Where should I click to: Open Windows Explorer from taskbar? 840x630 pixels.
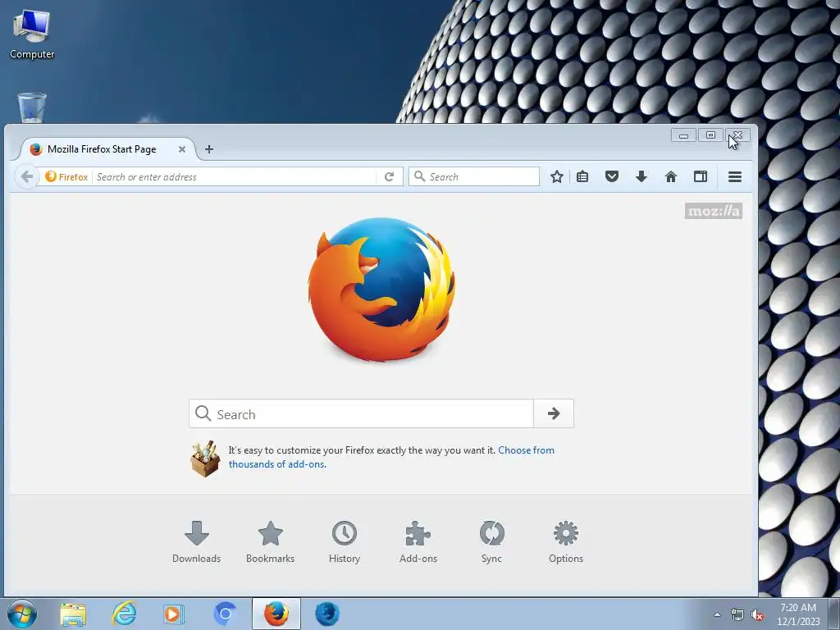(73, 614)
